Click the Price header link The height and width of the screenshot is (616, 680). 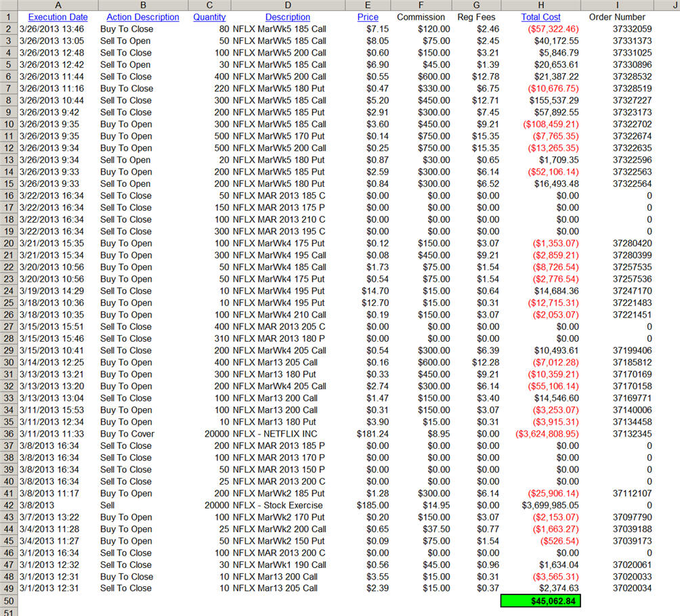click(x=368, y=17)
